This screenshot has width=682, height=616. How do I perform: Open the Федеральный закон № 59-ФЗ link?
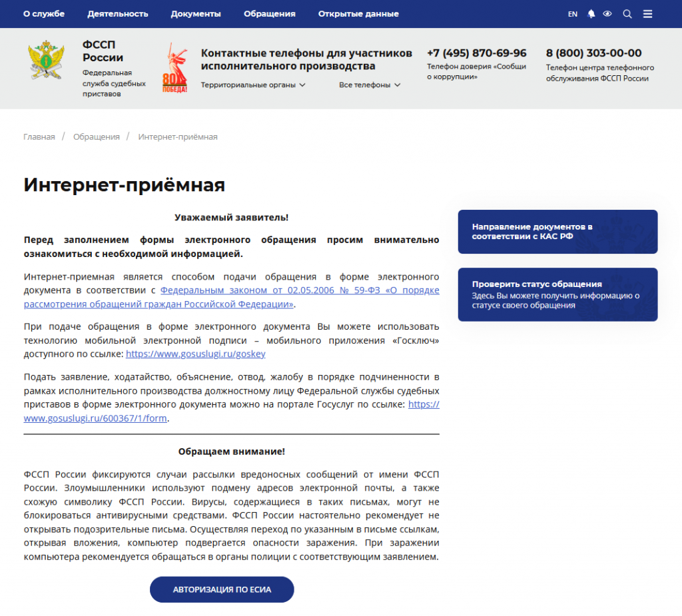(300, 290)
